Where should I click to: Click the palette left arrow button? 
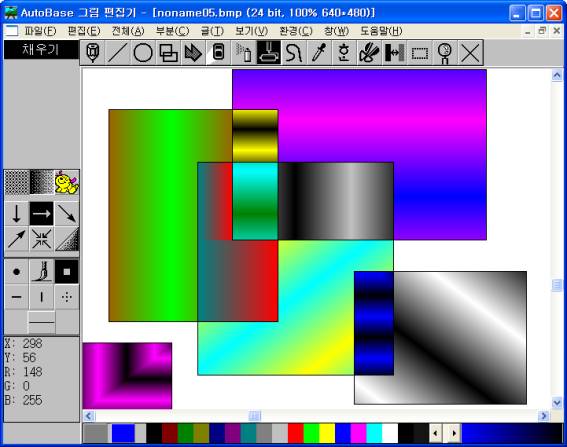[436, 433]
